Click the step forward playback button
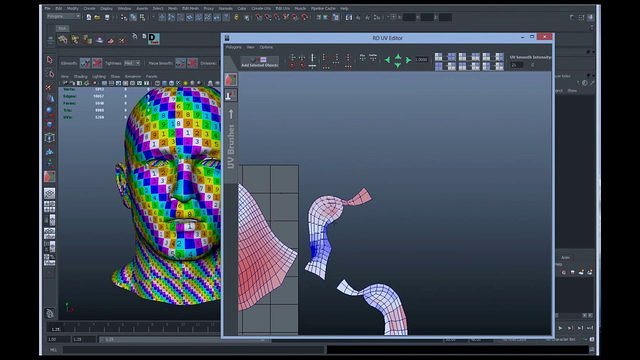 pyautogui.click(x=570, y=328)
